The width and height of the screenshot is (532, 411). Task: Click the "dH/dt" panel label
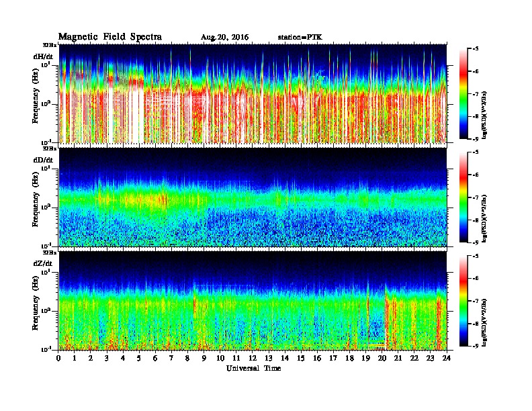coord(43,56)
